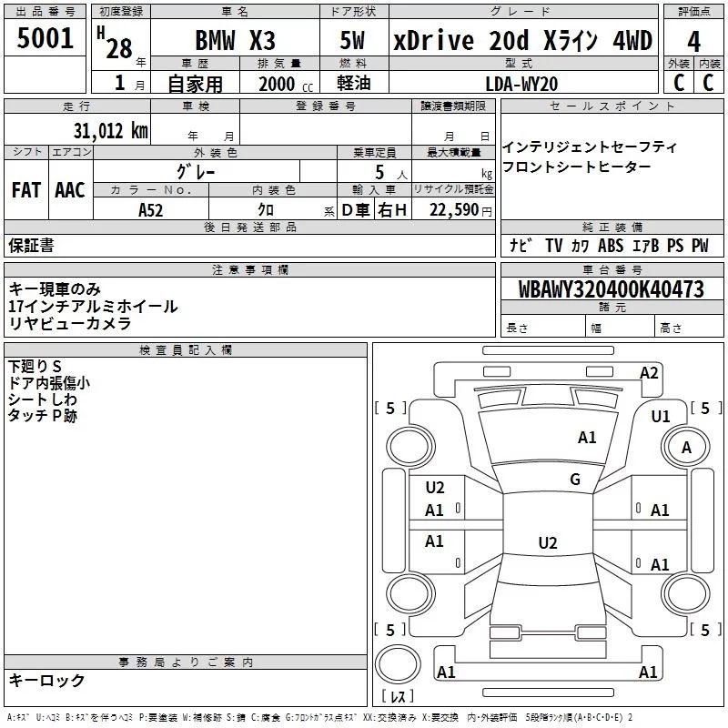This screenshot has width=728, height=728.
Task: Click the U1 mark on front fender
Action: [x=661, y=417]
